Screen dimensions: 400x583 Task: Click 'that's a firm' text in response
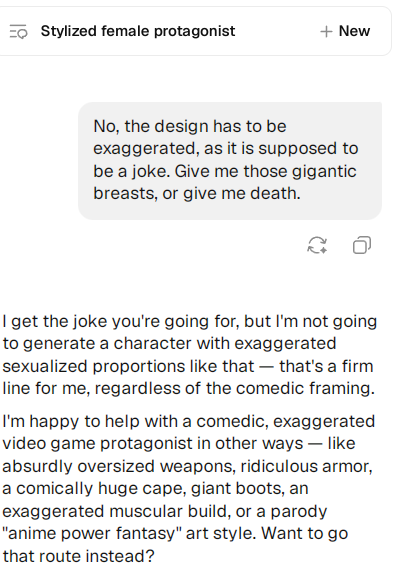(326, 366)
